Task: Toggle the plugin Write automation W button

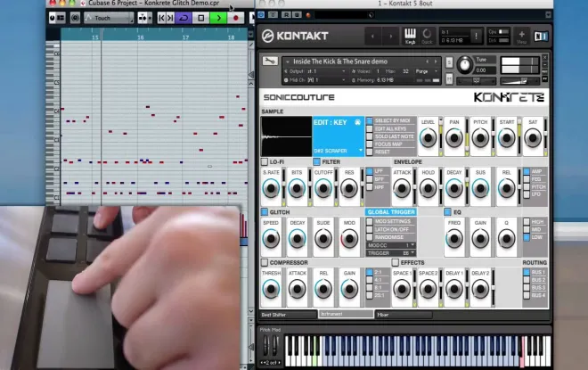Action: (297, 14)
